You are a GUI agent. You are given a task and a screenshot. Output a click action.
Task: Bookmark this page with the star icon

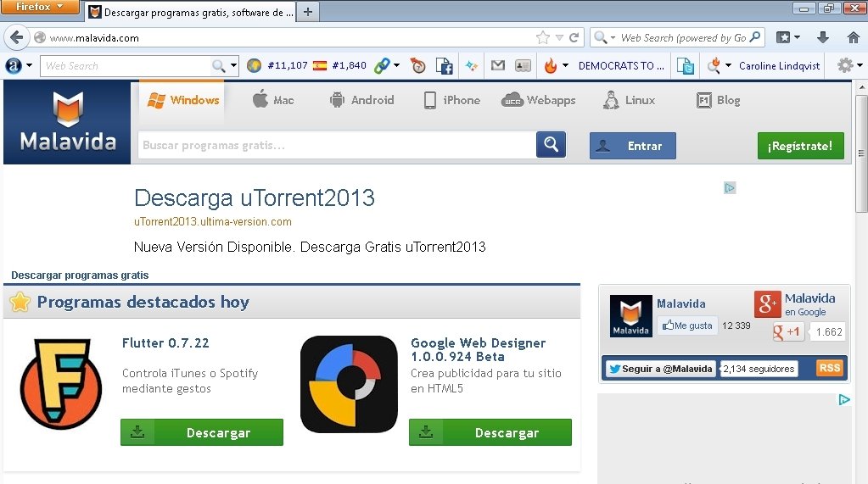[x=542, y=37]
